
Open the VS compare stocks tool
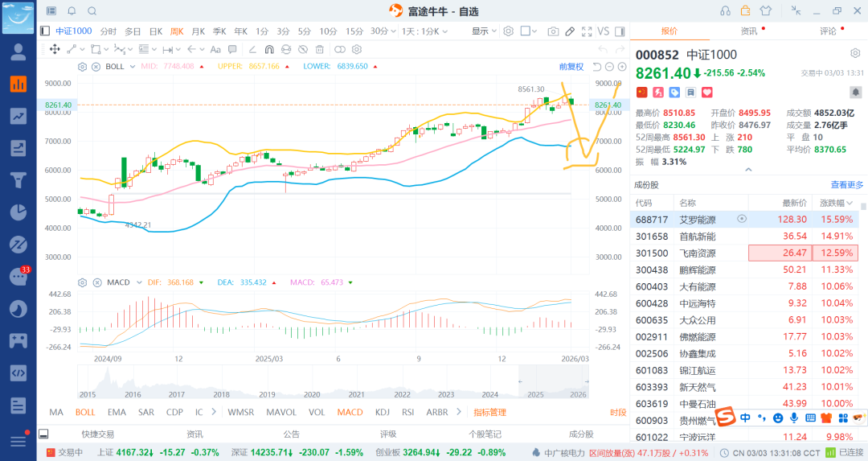pyautogui.click(x=604, y=31)
